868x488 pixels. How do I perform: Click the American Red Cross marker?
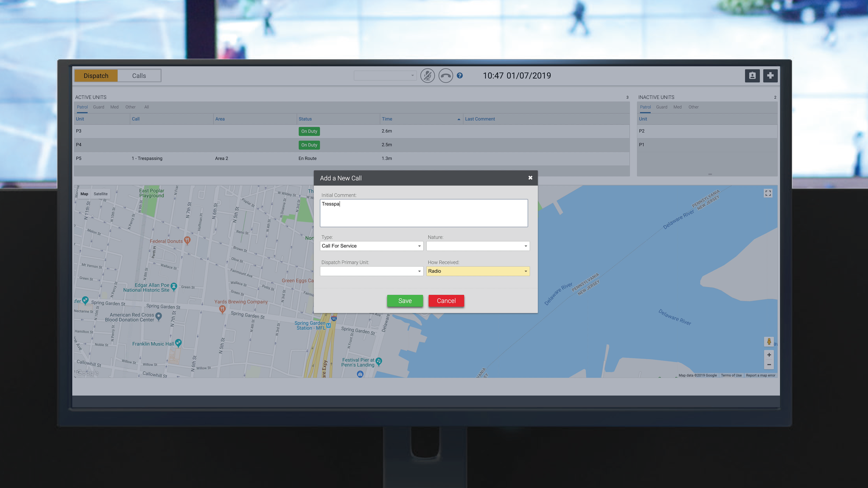[x=159, y=316]
